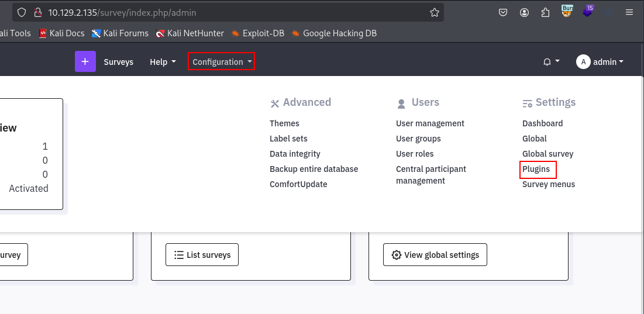Click the Advanced tools heading icon
644x314 pixels.
point(275,103)
